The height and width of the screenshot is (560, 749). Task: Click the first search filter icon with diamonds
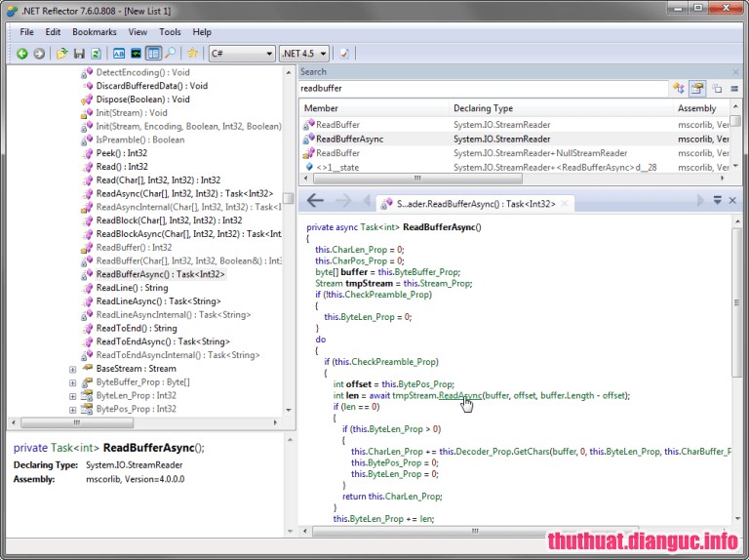click(679, 89)
